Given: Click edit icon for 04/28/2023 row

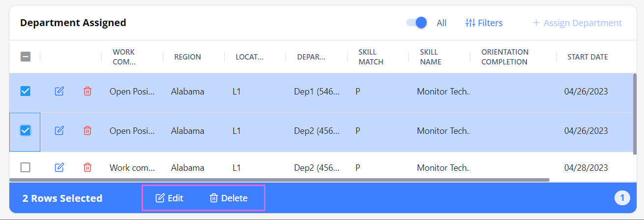Looking at the screenshot, I should click(59, 167).
